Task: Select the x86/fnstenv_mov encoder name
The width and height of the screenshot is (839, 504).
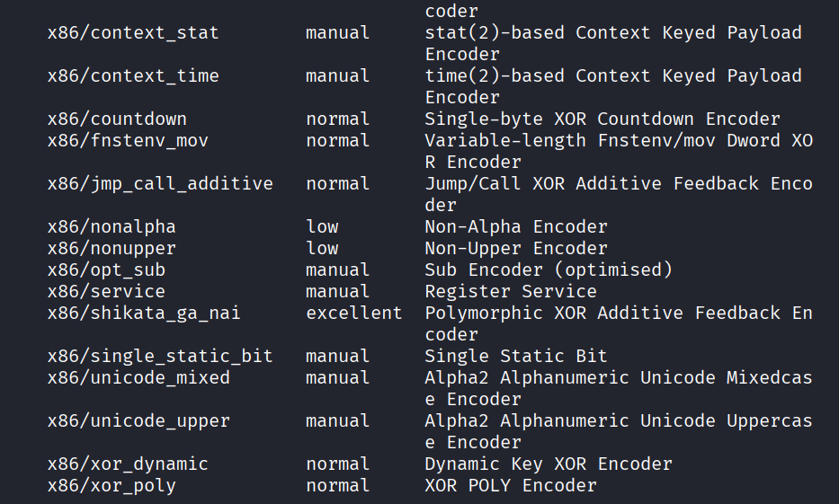Action: [128, 140]
